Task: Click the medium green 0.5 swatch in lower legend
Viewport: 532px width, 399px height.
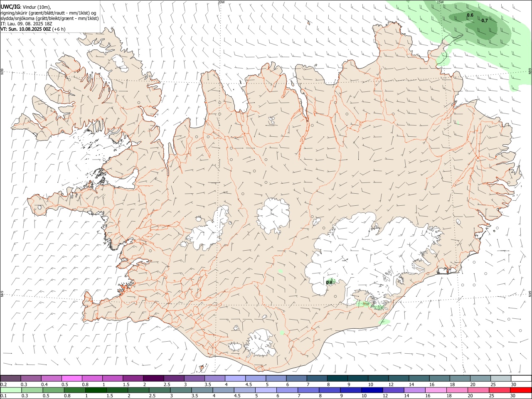Action: tap(54, 390)
